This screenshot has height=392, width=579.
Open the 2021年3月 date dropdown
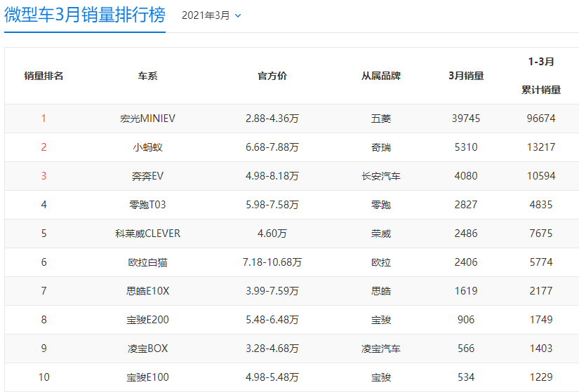(211, 15)
